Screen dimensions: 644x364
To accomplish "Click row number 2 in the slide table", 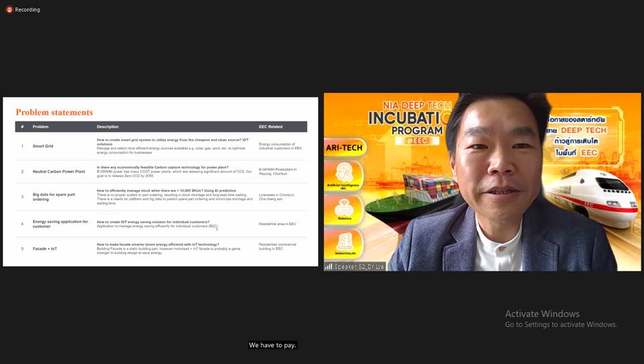I will pos(22,171).
